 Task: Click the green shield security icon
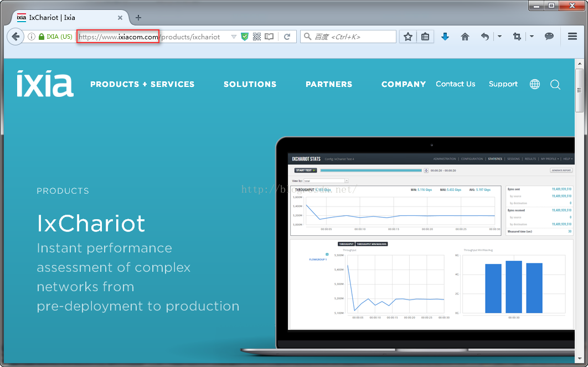click(x=245, y=37)
